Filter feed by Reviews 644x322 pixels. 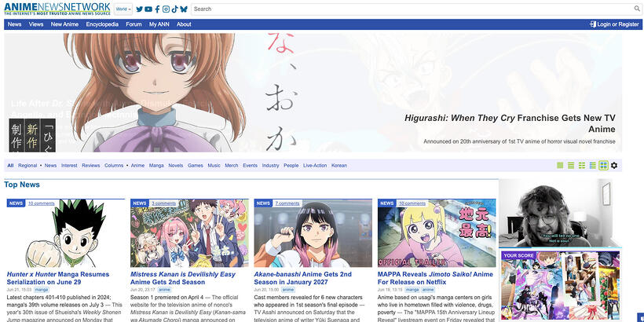(91, 166)
